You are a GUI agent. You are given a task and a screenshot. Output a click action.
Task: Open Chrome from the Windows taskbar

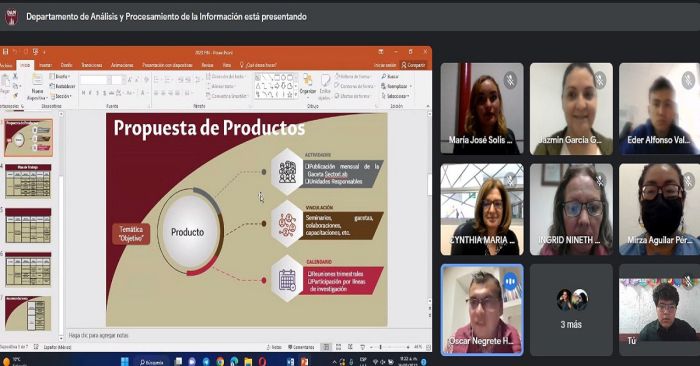pyautogui.click(x=220, y=361)
